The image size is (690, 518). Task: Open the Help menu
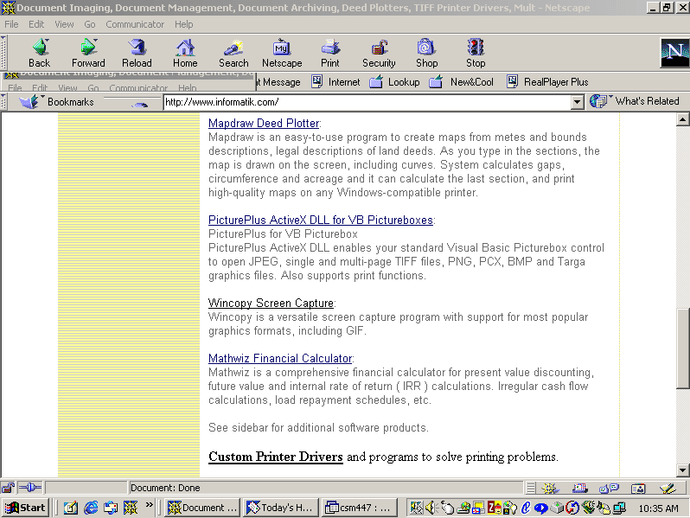[x=184, y=24]
